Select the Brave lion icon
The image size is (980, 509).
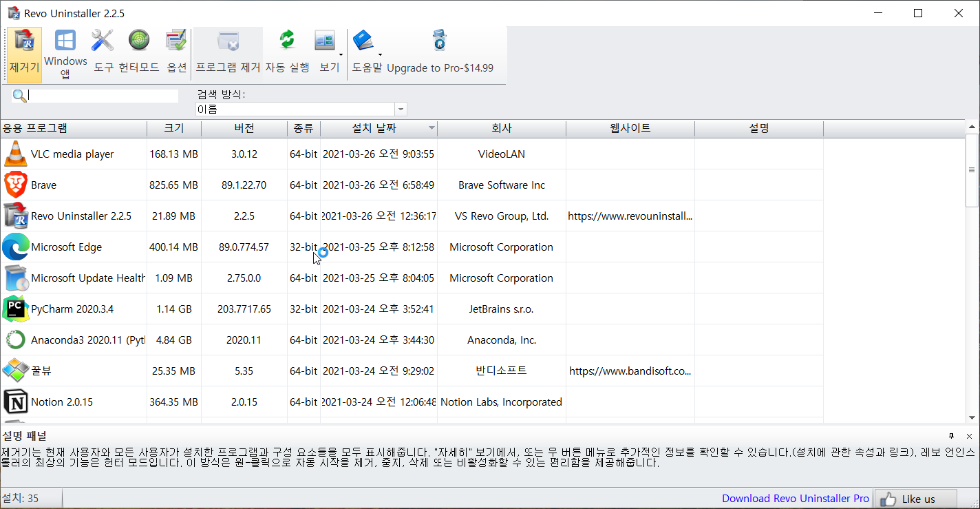15,185
